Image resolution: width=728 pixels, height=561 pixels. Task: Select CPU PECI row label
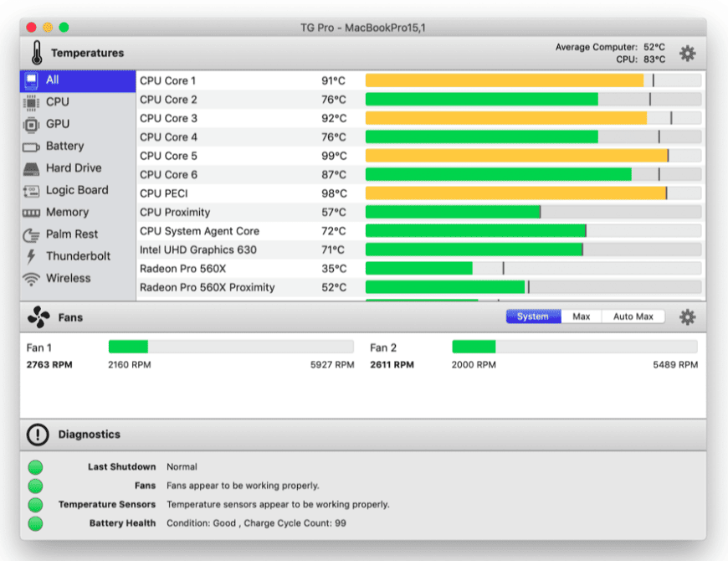click(163, 193)
